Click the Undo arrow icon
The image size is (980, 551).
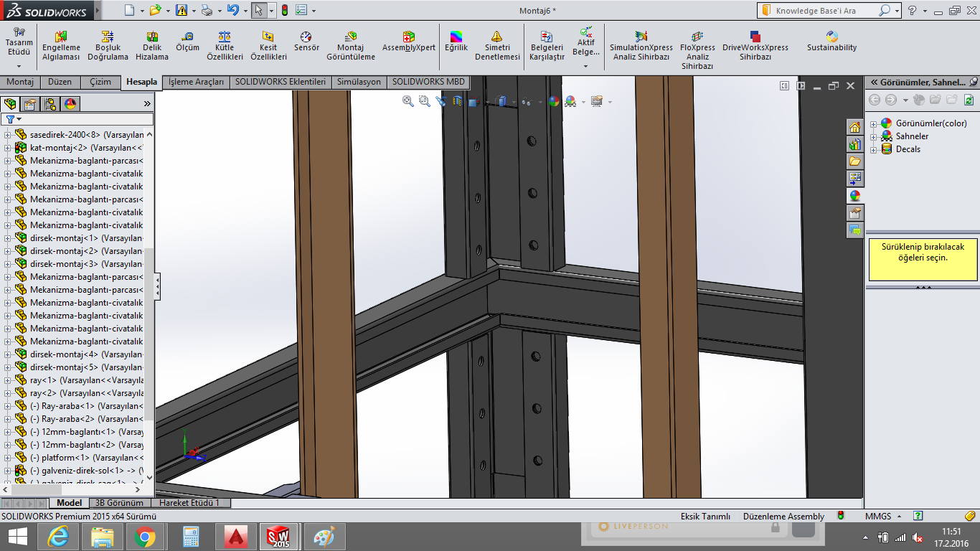point(232,11)
